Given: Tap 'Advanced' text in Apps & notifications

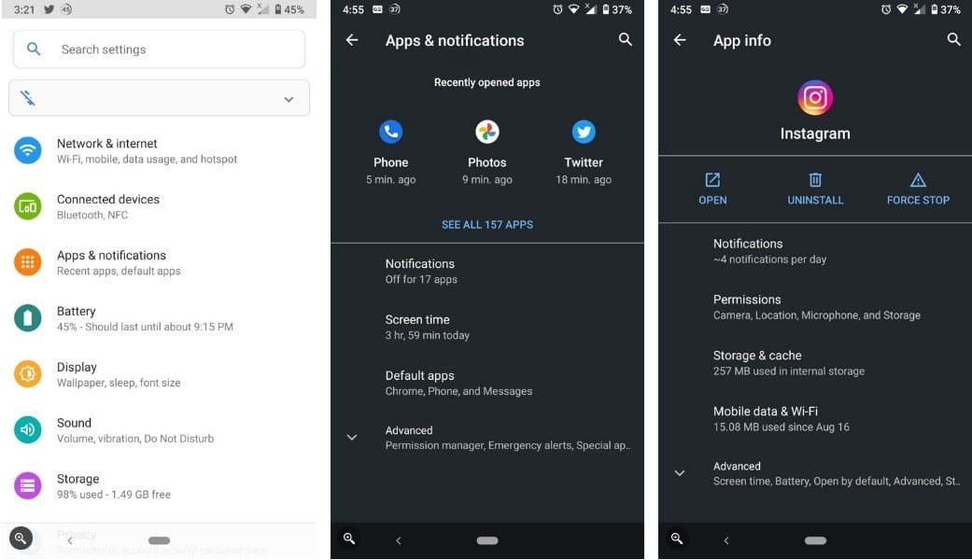Looking at the screenshot, I should point(409,430).
